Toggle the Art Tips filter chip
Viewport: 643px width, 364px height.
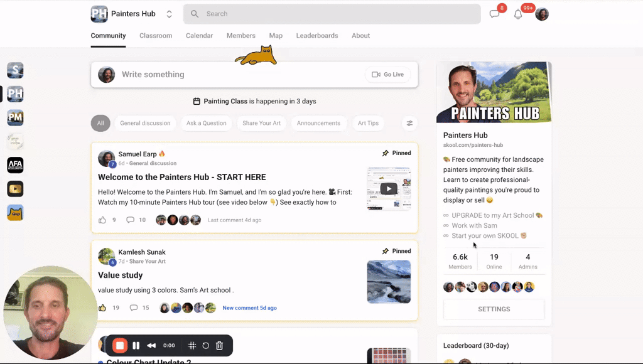(368, 123)
